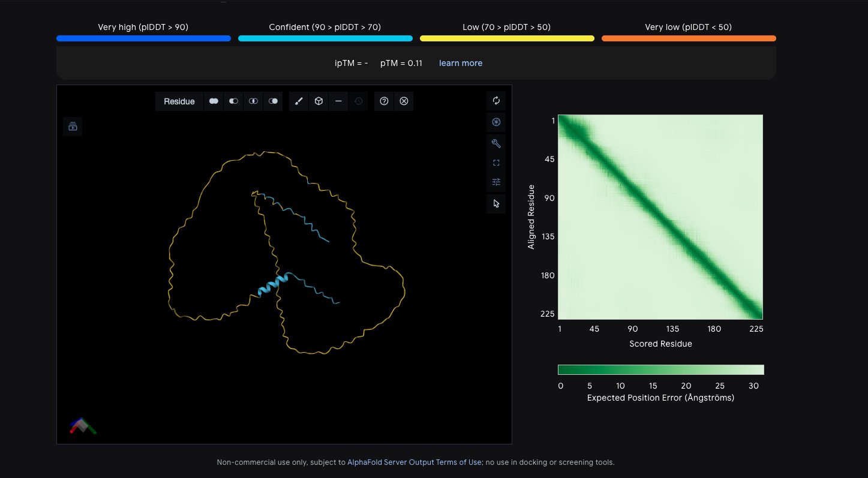Open the brush theme/color tool
This screenshot has height=478, width=868.
point(299,101)
